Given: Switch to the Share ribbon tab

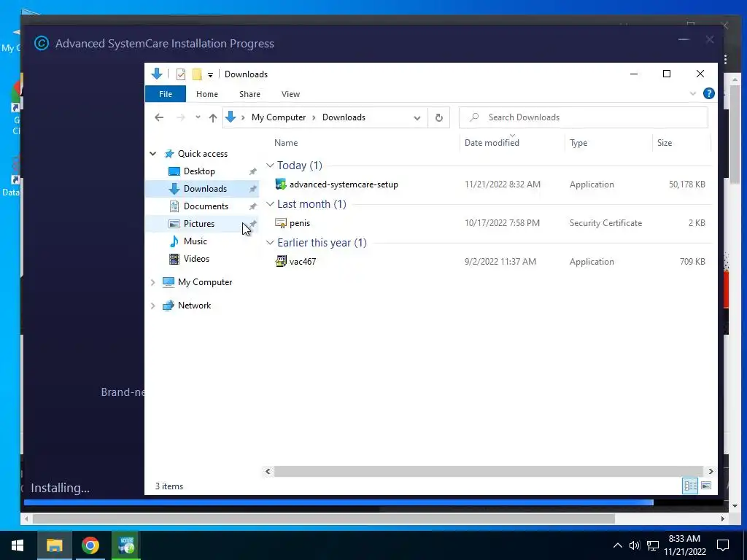Looking at the screenshot, I should point(249,94).
